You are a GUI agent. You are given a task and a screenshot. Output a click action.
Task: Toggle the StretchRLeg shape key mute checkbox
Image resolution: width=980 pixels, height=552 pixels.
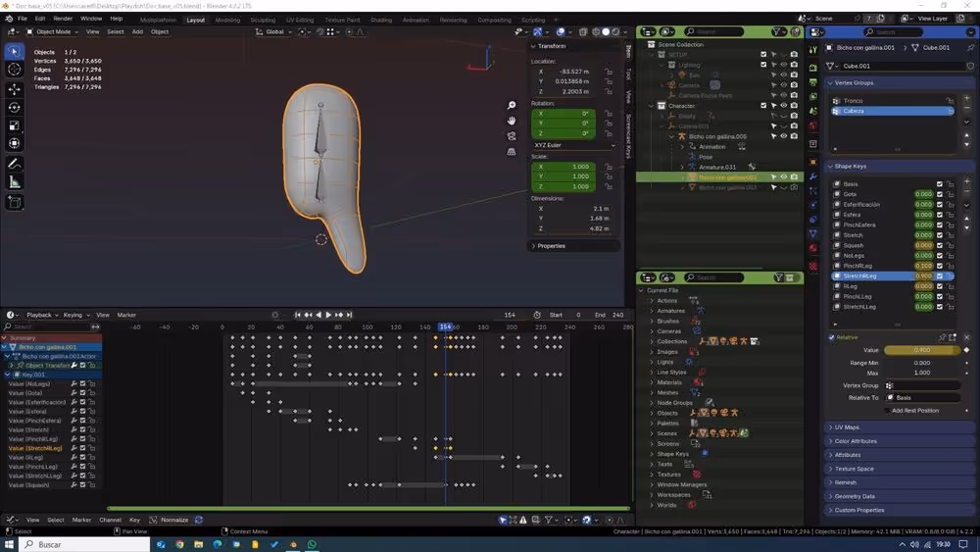pyautogui.click(x=940, y=276)
